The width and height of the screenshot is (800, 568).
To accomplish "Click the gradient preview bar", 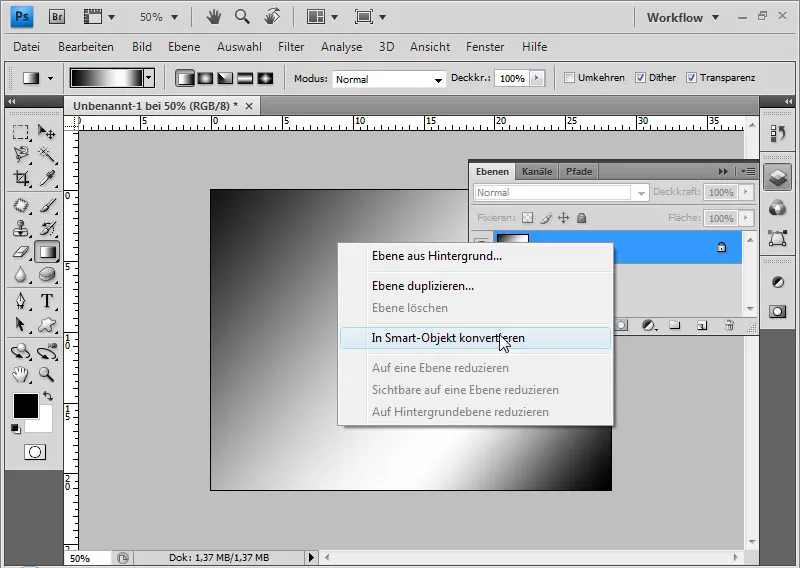I will pos(107,78).
